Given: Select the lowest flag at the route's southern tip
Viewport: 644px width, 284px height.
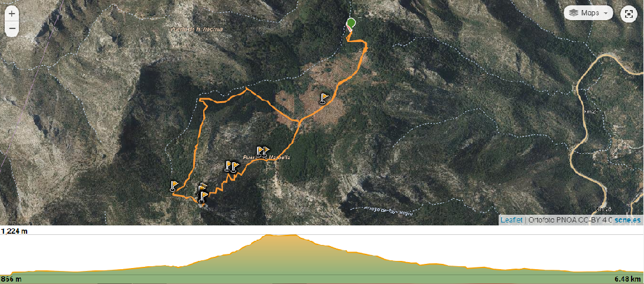Looking at the screenshot, I should pyautogui.click(x=203, y=197).
